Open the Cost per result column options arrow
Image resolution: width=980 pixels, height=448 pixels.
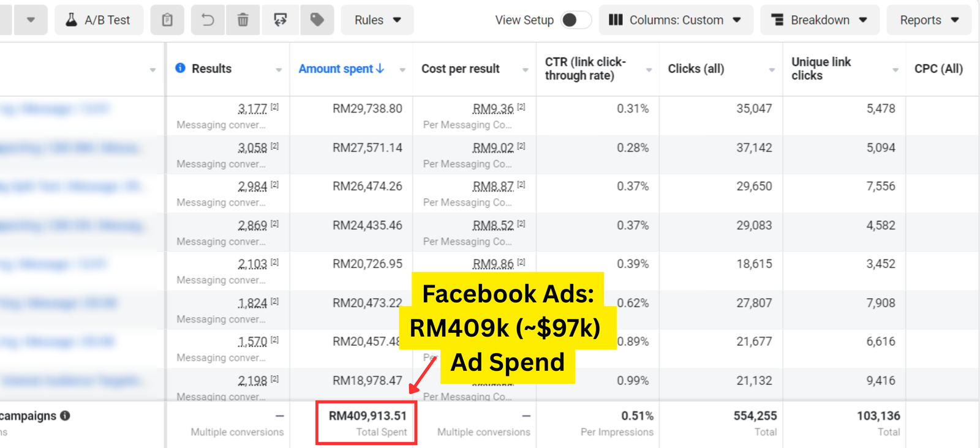coord(526,70)
